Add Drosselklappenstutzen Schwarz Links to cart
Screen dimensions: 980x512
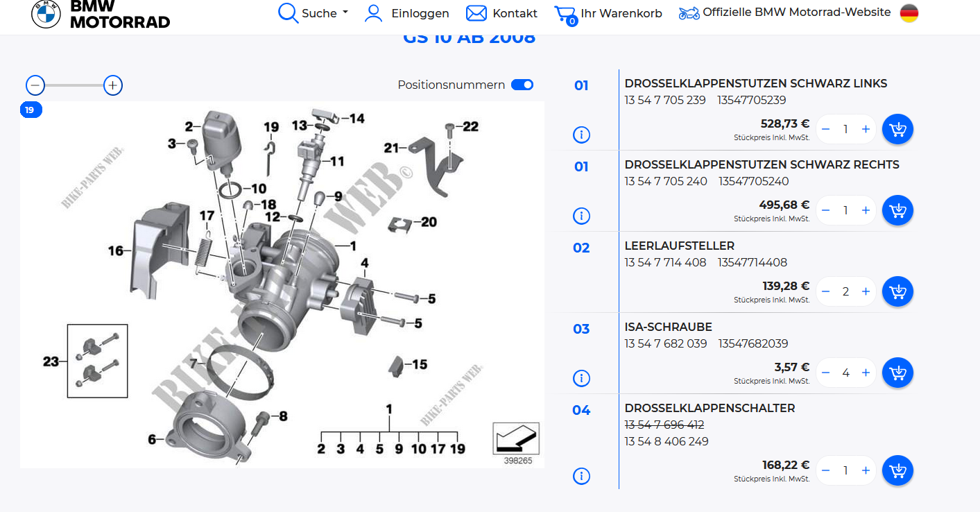[897, 129]
